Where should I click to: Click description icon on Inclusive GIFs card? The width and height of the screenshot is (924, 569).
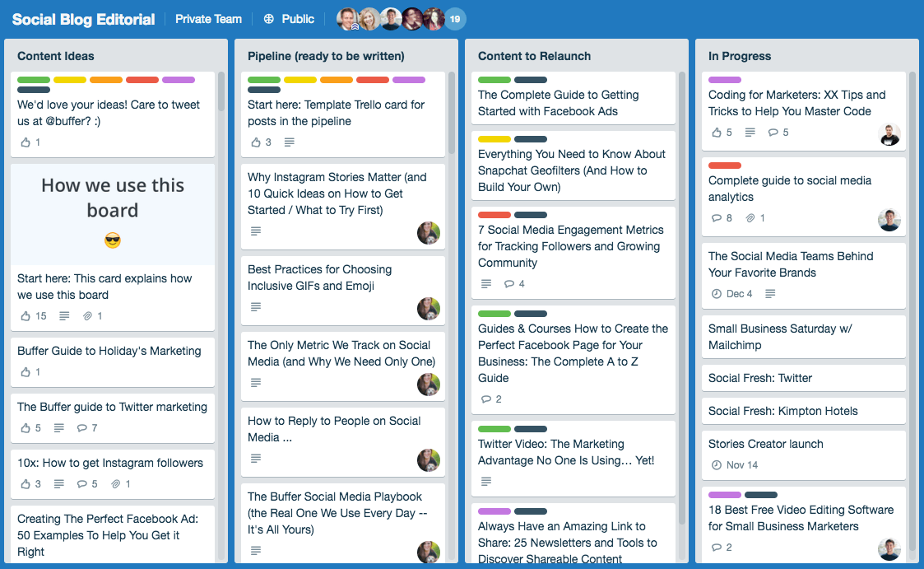256,307
